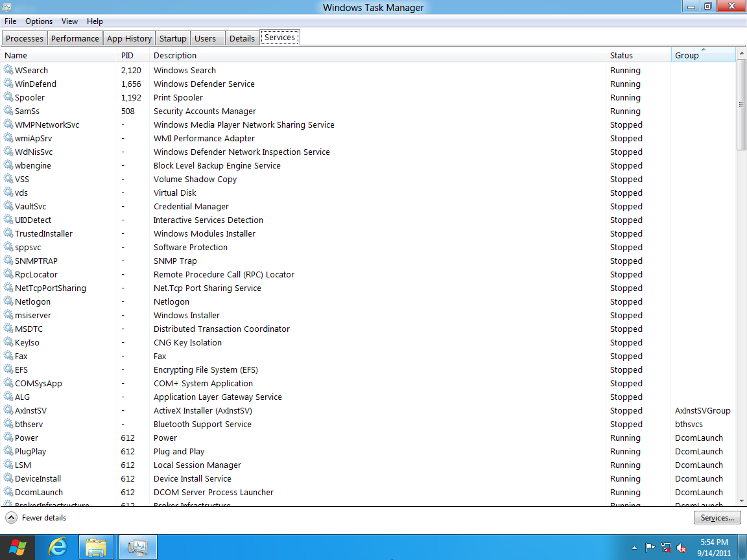747x560 pixels.
Task: Sort by the Group column header
Action: (703, 55)
